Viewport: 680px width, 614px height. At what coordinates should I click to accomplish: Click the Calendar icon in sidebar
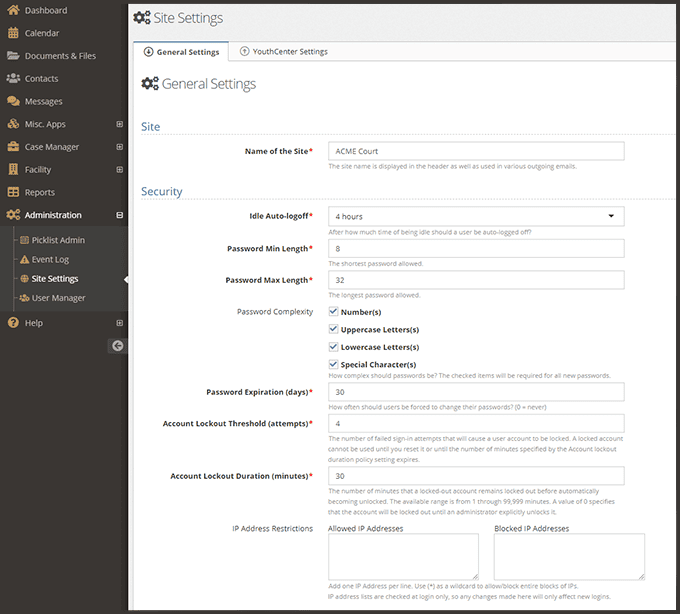pos(13,33)
